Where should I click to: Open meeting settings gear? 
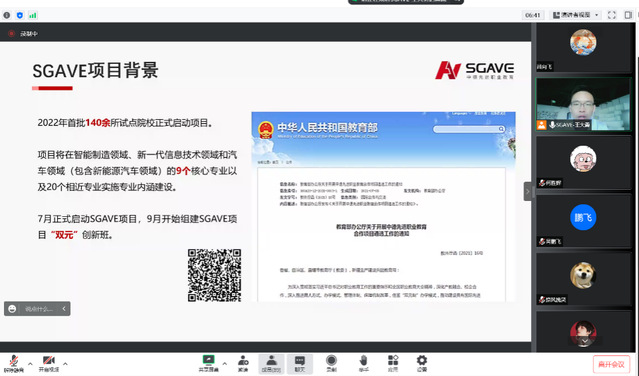click(x=422, y=363)
